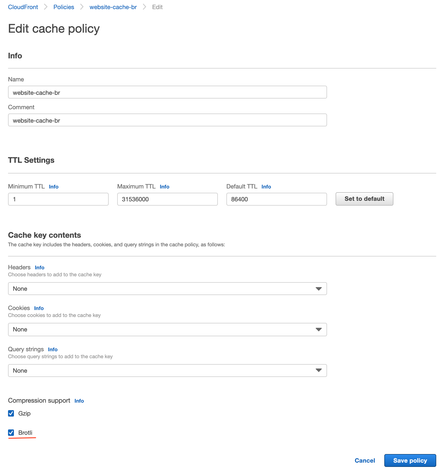Image resolution: width=448 pixels, height=476 pixels.
Task: Click the Set to default button
Action: click(x=364, y=199)
